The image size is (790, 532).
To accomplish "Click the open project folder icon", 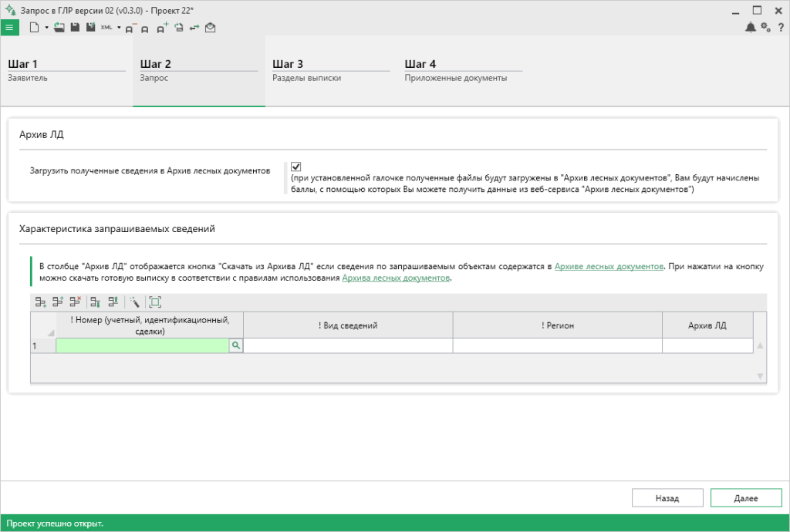I will coord(59,27).
